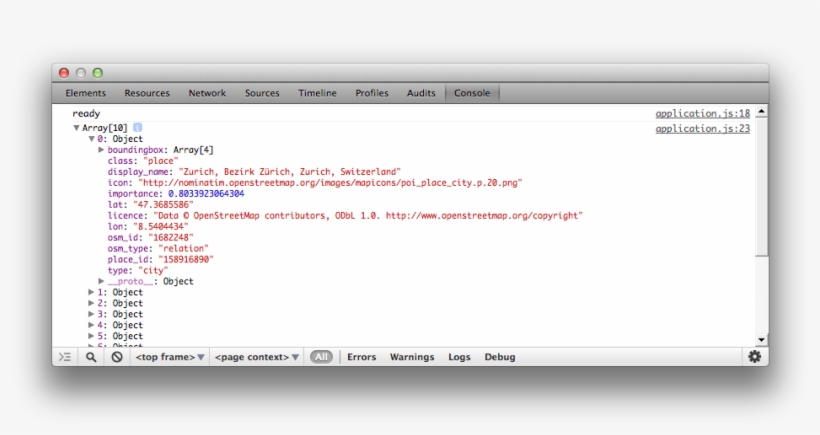Screen dimensions: 820x435
Task: Open the application.js:18 source link
Action: [x=702, y=114]
